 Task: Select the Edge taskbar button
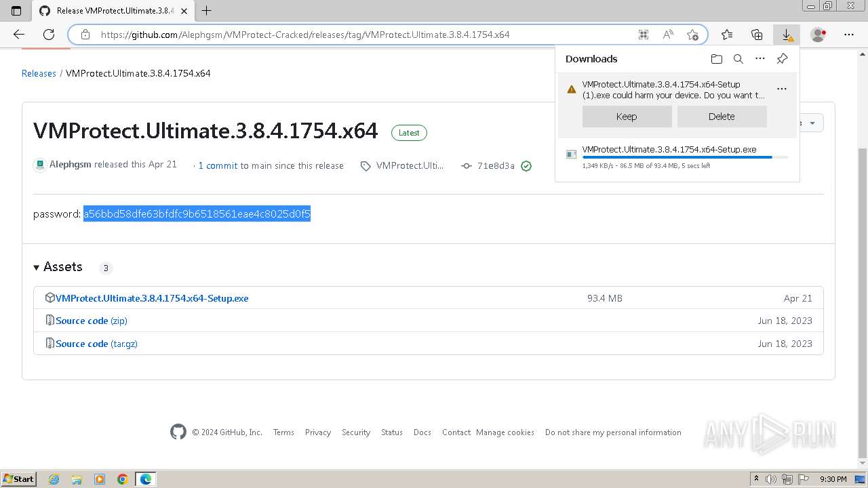click(x=146, y=479)
